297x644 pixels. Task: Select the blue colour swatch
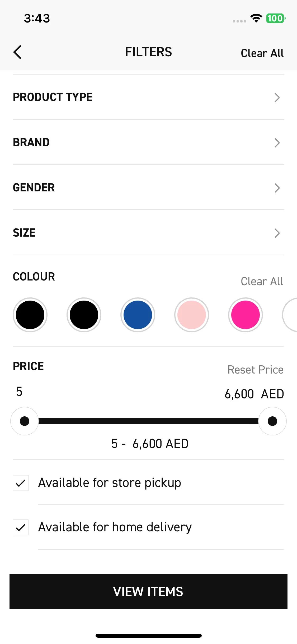click(138, 315)
